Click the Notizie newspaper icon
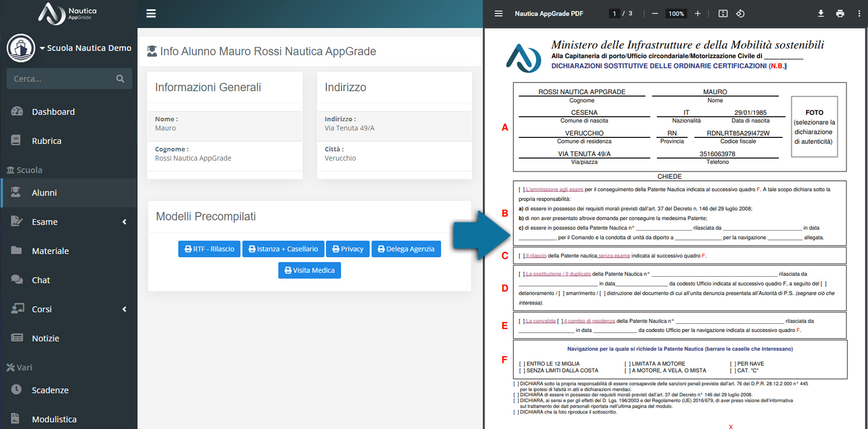This screenshot has width=868, height=429. [x=17, y=338]
